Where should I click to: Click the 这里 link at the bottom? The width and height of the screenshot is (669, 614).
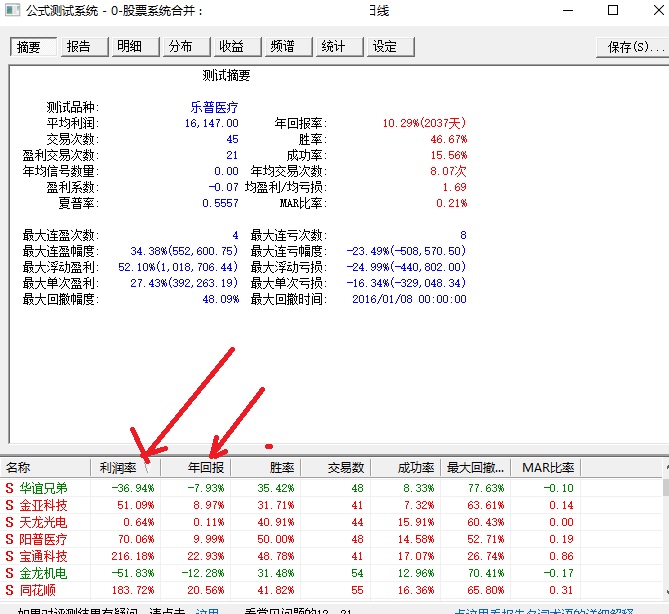(207, 611)
